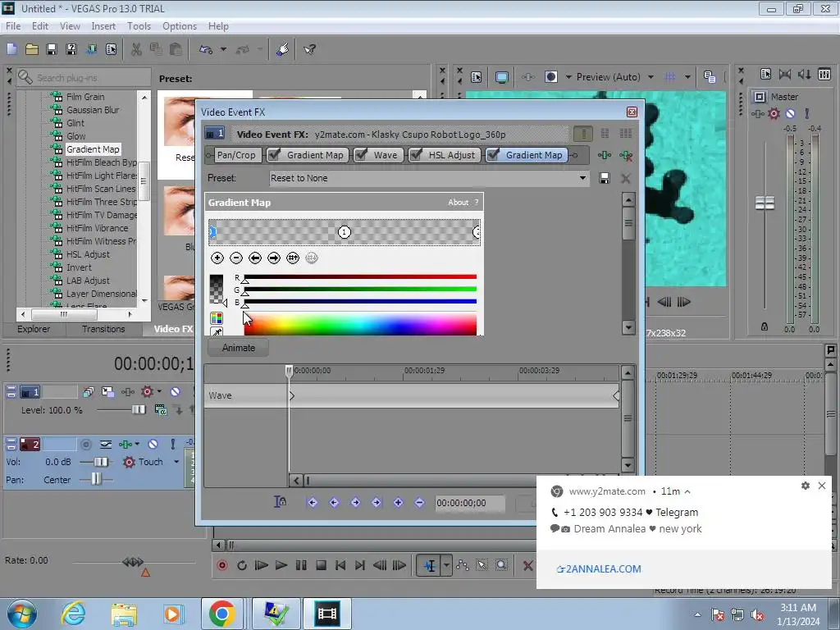Adjust the Master volume fader handle

tap(765, 203)
